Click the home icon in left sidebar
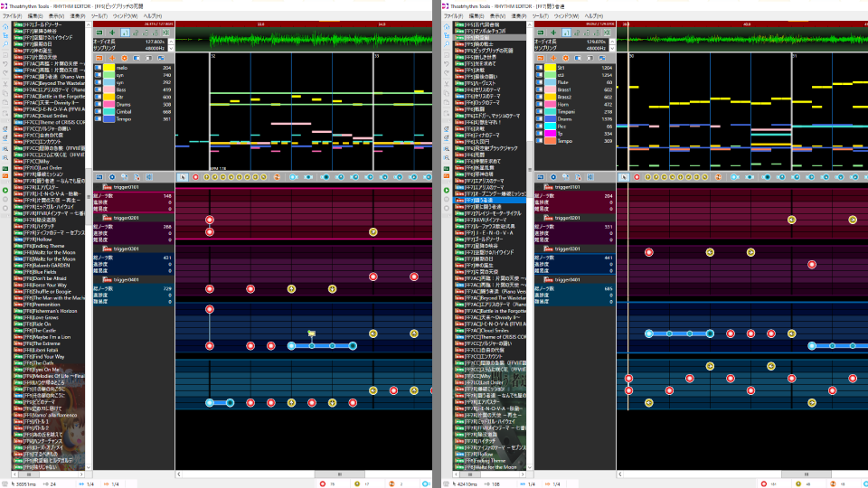Image resolution: width=868 pixels, height=488 pixels. click(x=5, y=26)
